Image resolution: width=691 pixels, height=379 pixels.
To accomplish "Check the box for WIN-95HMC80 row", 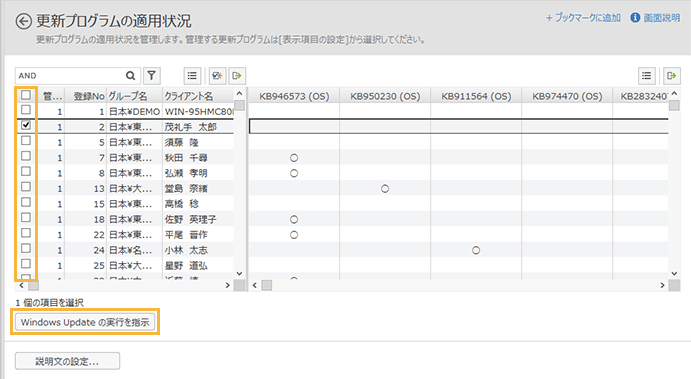I will click(x=26, y=110).
